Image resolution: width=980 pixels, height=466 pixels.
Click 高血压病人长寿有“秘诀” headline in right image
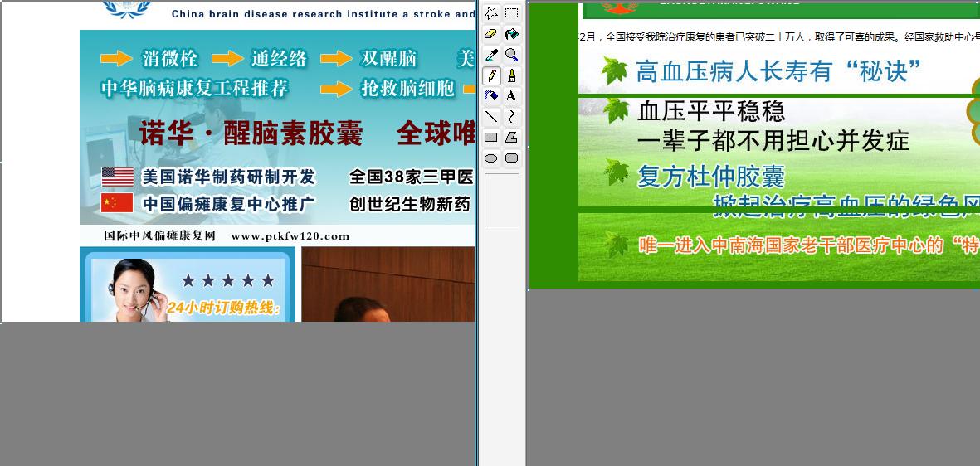(778, 71)
